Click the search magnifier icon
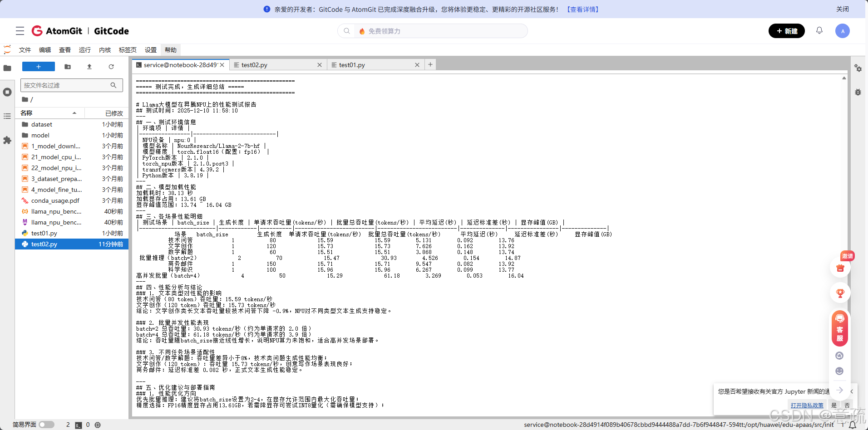Screen dimensions: 868x430 (x=347, y=31)
